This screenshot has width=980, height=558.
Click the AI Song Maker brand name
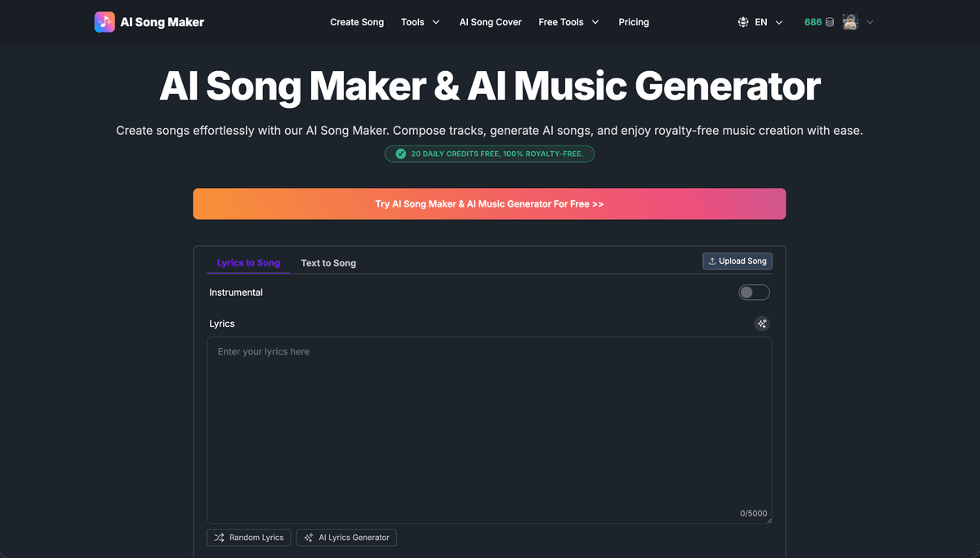(x=163, y=22)
